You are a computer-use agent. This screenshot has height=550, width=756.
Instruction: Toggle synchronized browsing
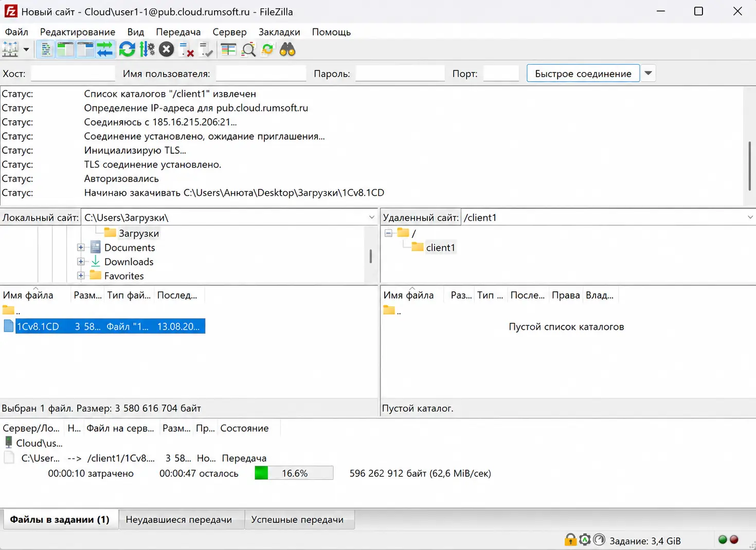[x=268, y=49]
